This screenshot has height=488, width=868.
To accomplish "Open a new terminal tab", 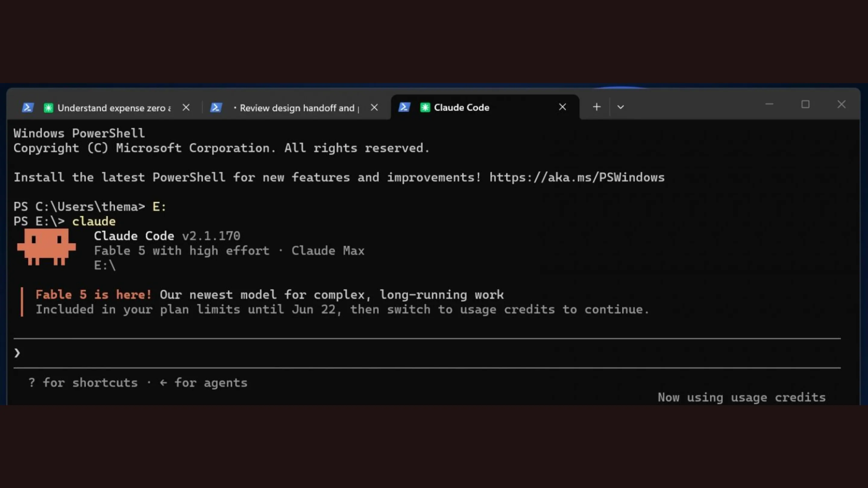I will [597, 107].
